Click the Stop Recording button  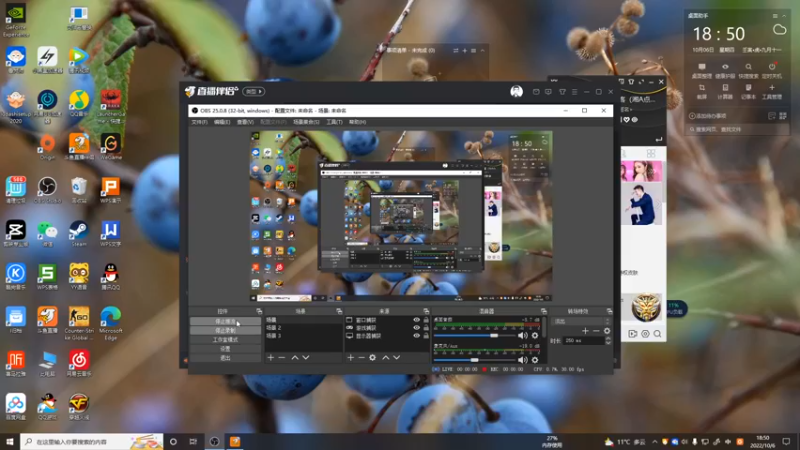[225, 331]
